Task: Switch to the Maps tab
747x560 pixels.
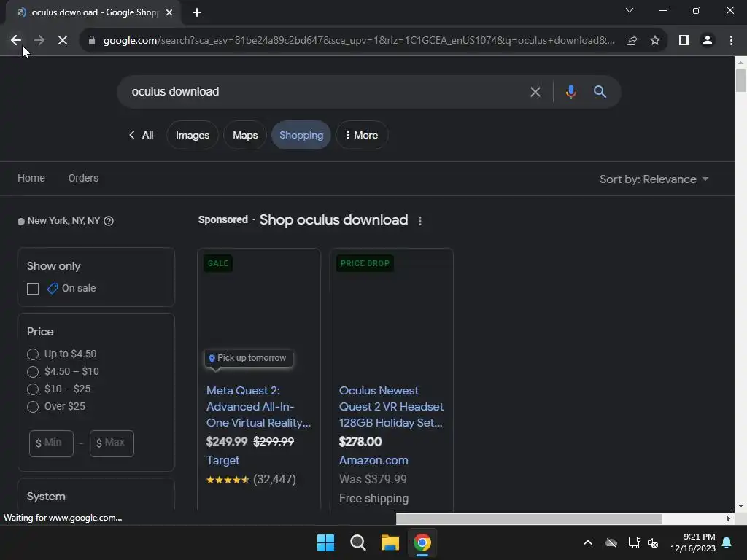Action: [245, 135]
